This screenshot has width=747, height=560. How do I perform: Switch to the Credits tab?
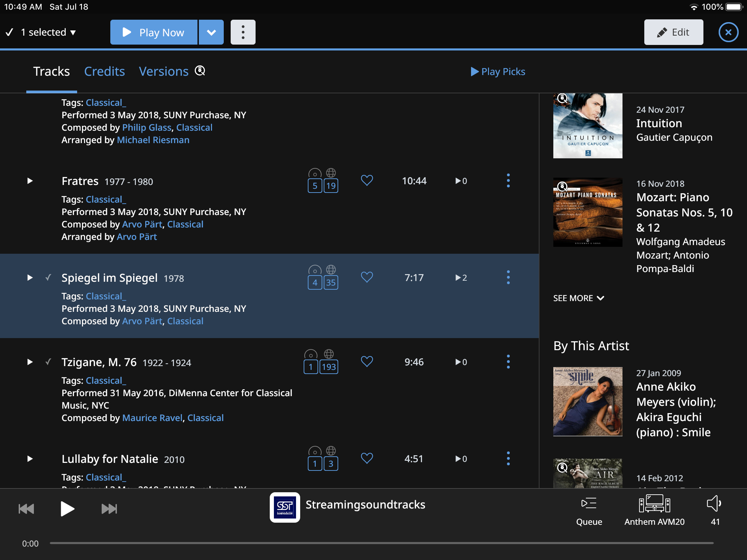click(x=104, y=72)
